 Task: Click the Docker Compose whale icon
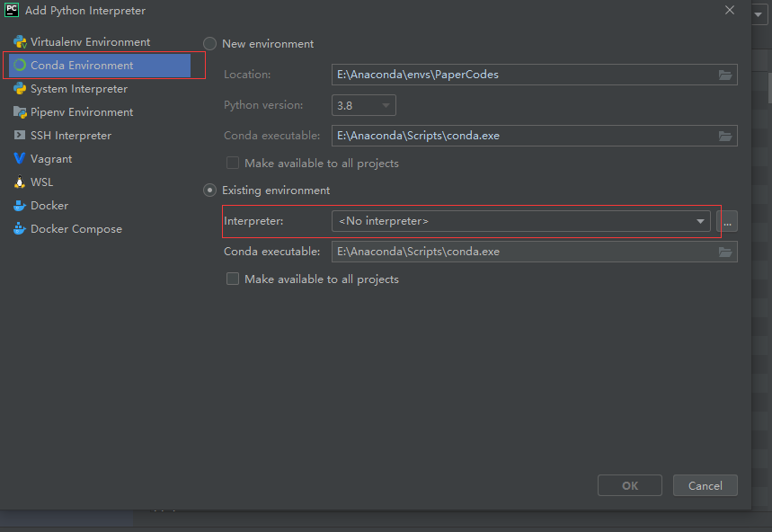click(20, 229)
